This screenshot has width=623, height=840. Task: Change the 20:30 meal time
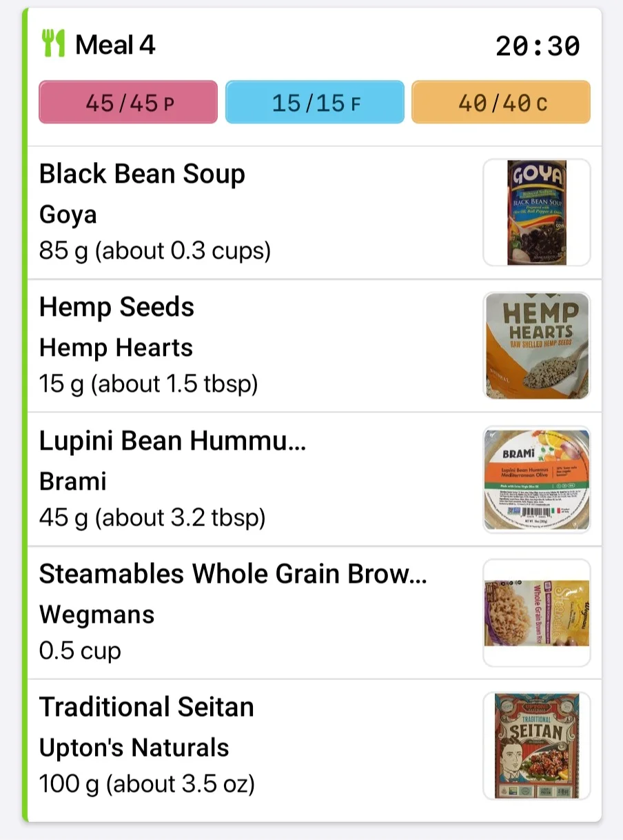[x=538, y=46]
